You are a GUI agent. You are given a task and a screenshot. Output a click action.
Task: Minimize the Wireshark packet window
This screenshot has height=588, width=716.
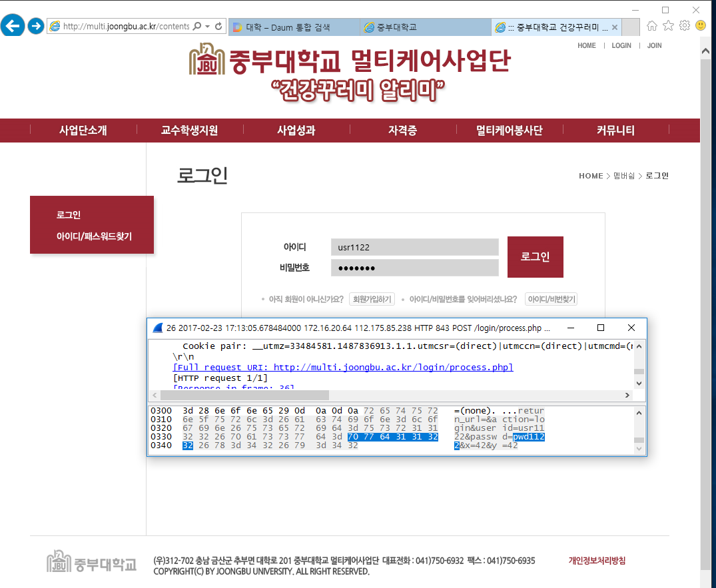570,328
